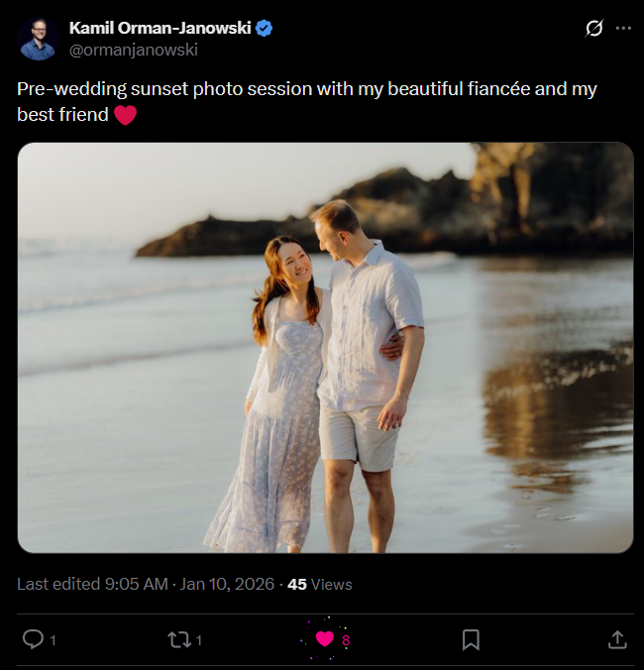Click the like count next to heart

346,640
